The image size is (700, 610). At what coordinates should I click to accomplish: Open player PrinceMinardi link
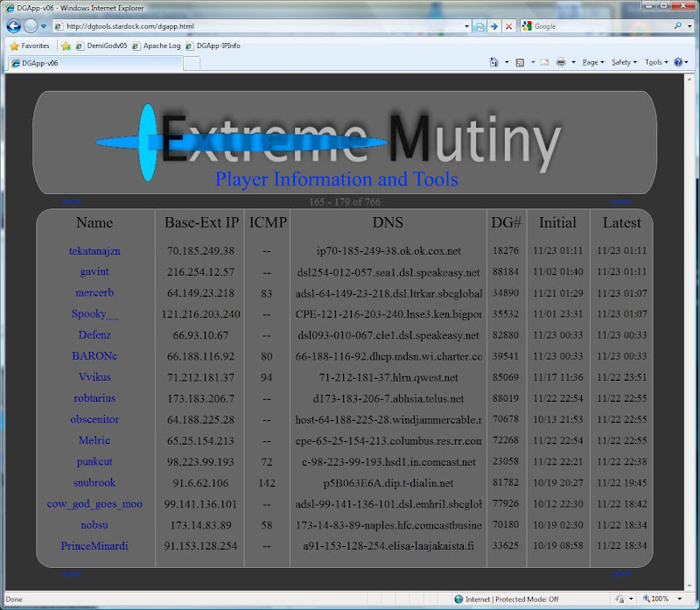[x=94, y=546]
